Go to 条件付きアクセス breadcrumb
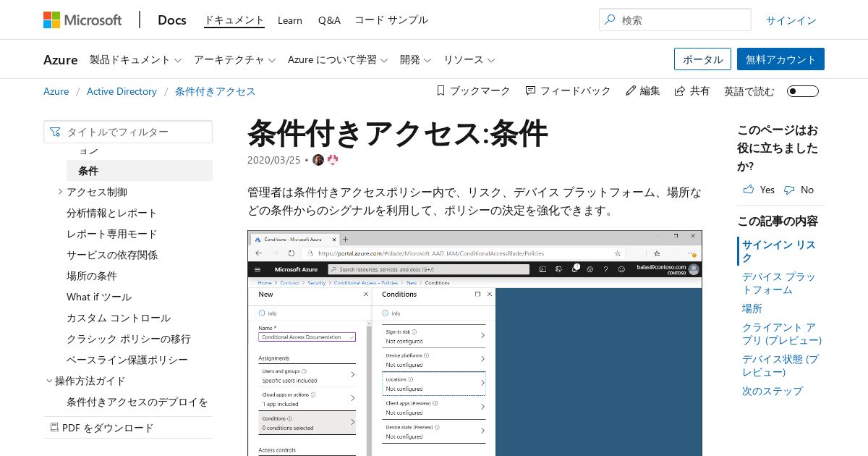868x456 pixels. coord(215,91)
